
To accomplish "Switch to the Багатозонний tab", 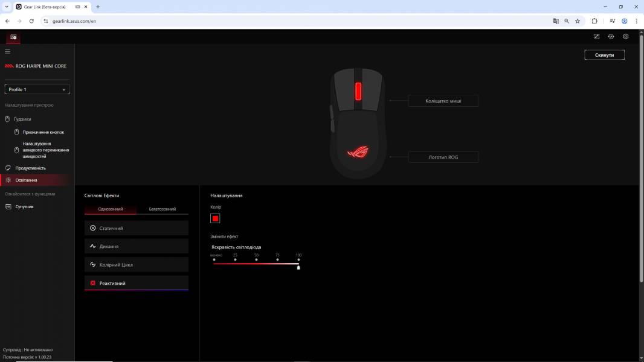I will (x=162, y=209).
